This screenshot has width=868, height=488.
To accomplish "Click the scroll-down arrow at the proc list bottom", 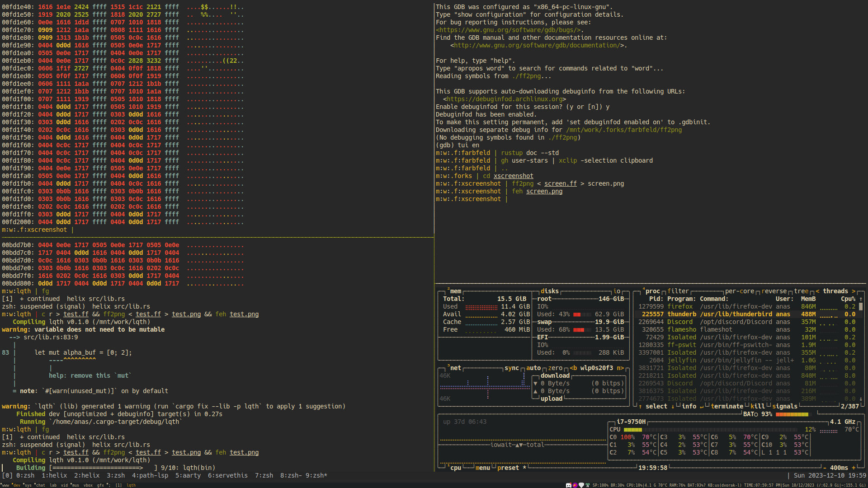I will [x=861, y=399].
